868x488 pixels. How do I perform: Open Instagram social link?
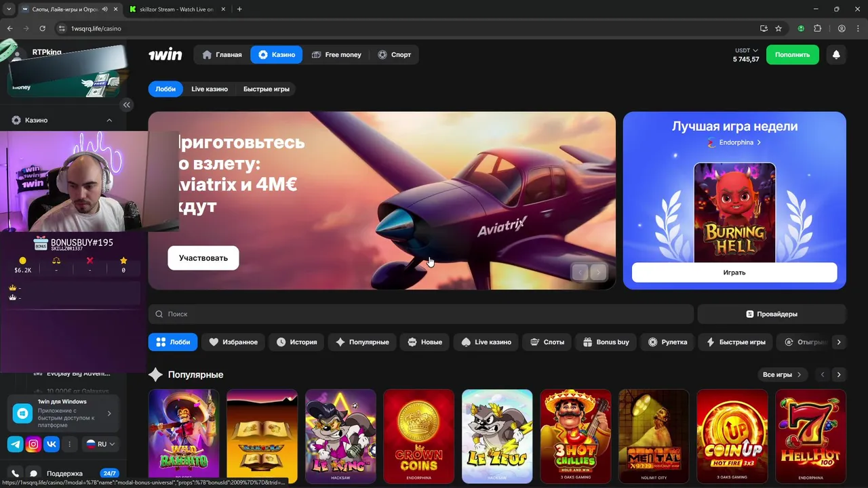33,444
